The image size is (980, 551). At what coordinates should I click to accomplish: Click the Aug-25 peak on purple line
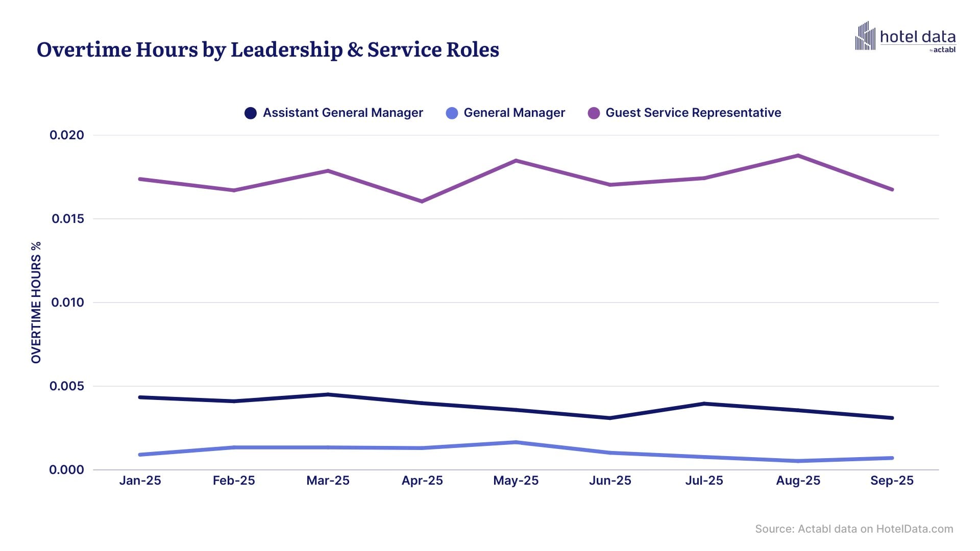[x=798, y=156]
